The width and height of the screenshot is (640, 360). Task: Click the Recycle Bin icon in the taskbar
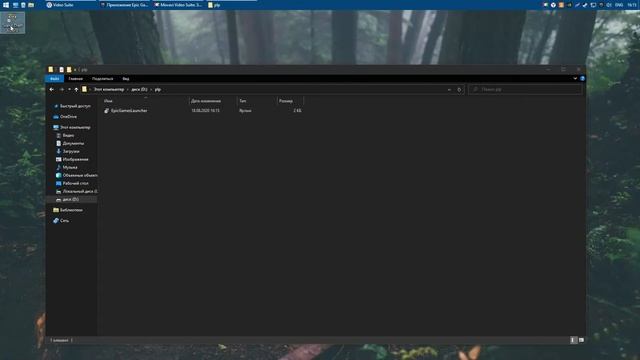tap(23, 5)
